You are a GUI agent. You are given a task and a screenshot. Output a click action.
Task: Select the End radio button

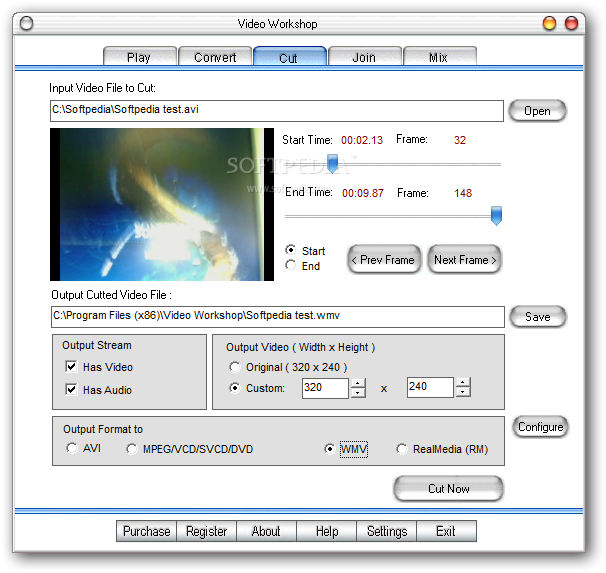(291, 265)
